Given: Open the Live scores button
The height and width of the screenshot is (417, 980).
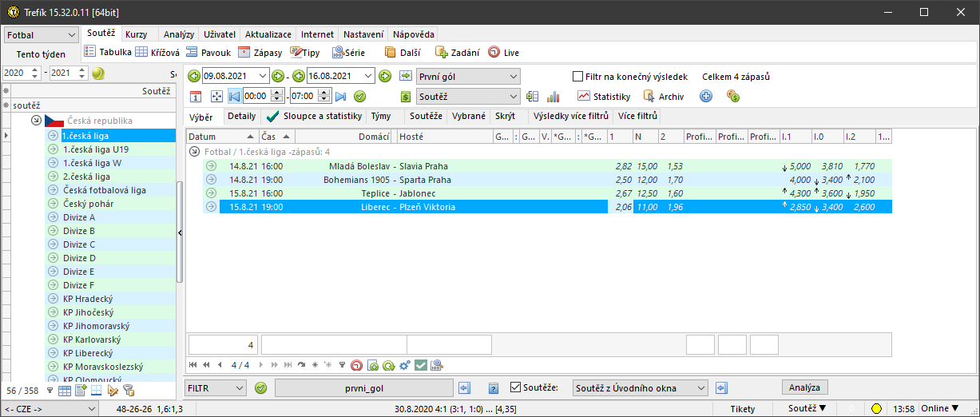Looking at the screenshot, I should (503, 52).
